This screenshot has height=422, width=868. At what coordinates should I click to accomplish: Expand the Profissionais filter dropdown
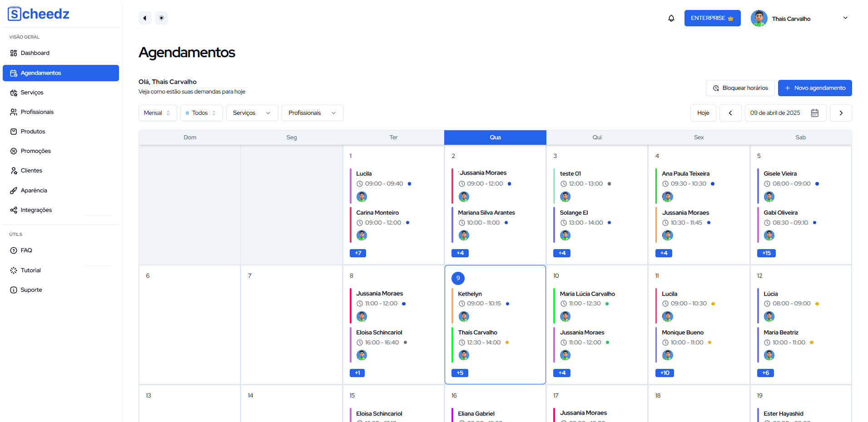[312, 113]
